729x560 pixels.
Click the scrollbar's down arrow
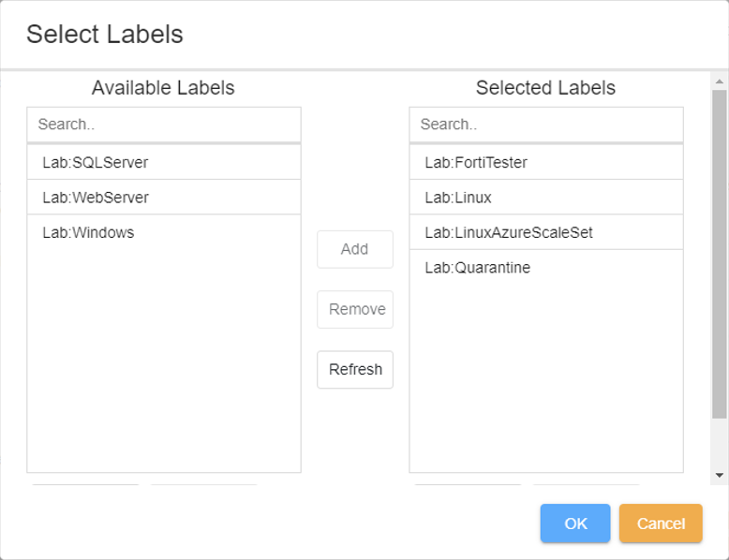(719, 476)
